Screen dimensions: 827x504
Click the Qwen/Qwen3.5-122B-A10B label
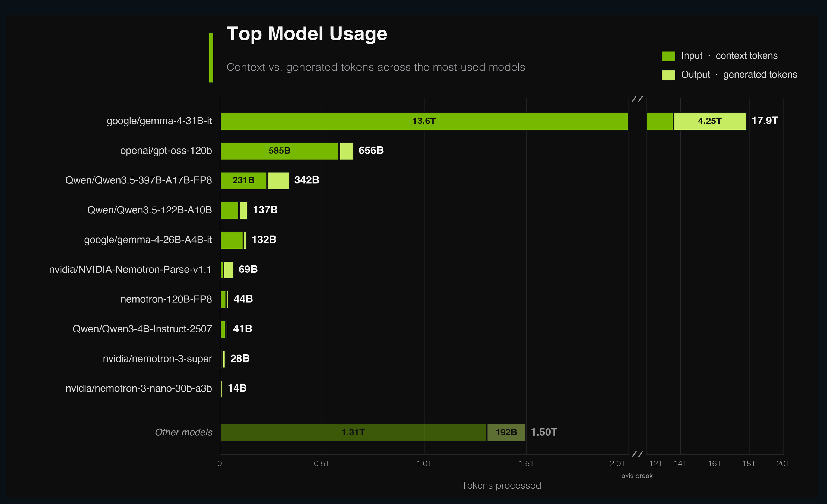(150, 210)
